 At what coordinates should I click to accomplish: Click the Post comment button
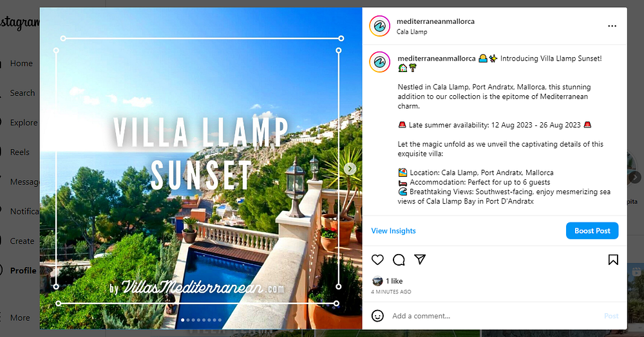pos(611,316)
